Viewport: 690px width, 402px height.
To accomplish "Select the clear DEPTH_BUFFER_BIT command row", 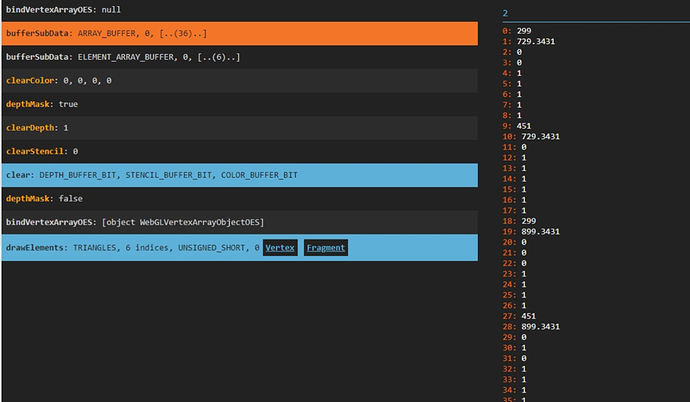I will [x=238, y=174].
